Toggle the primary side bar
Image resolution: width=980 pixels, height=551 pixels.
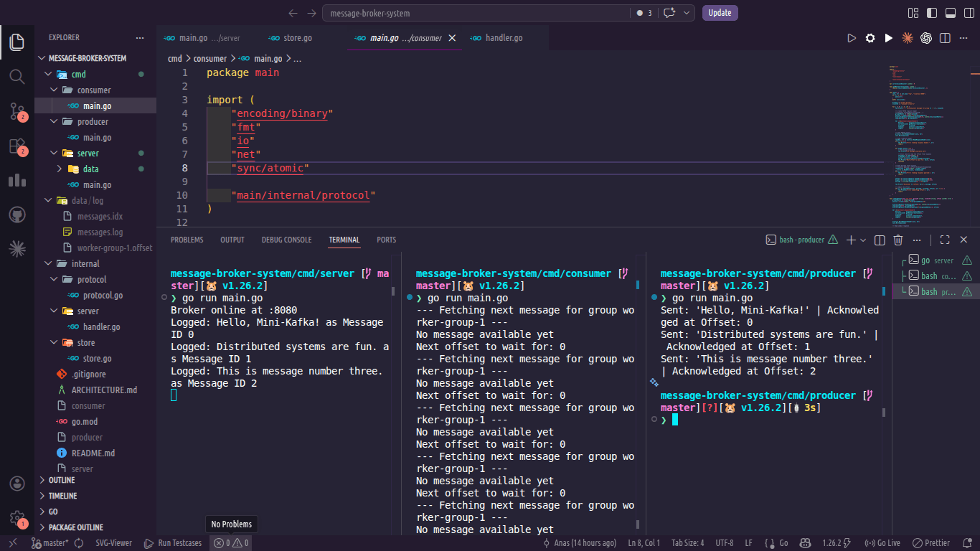[932, 13]
